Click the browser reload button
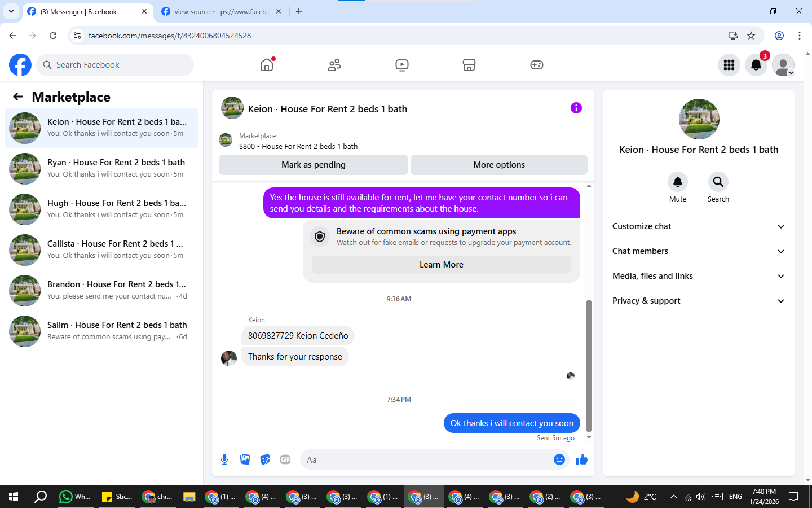This screenshot has width=812, height=508. [53, 36]
